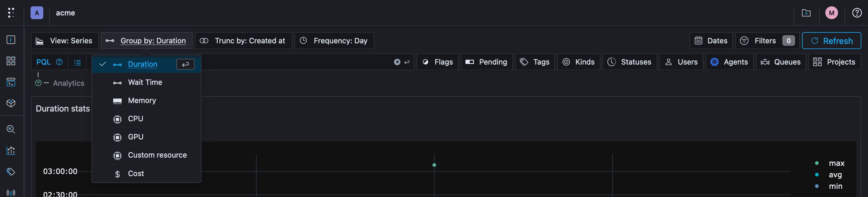Submit the query with the return arrow icon

pyautogui.click(x=407, y=62)
